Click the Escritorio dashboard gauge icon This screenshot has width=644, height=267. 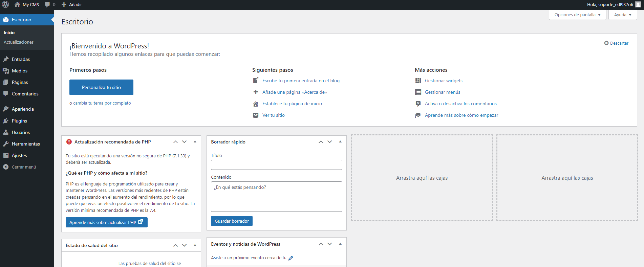click(6, 20)
